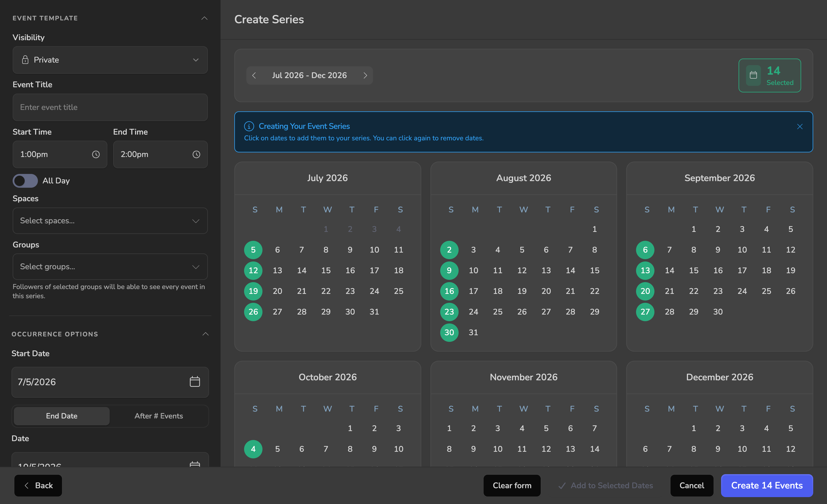Toggle the All Day switch
Screen dimensions: 827x504
click(x=25, y=181)
